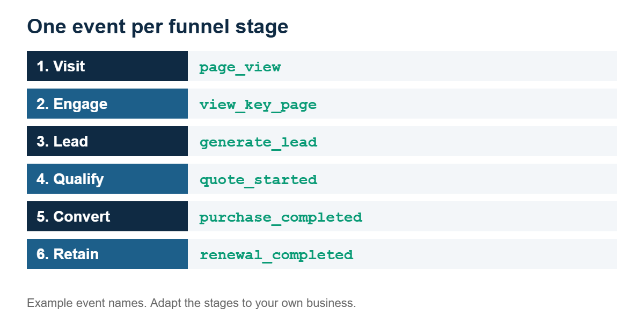This screenshot has width=644, height=322.
Task: Click the heading 'One event per funnel stage'
Action: [x=158, y=26]
